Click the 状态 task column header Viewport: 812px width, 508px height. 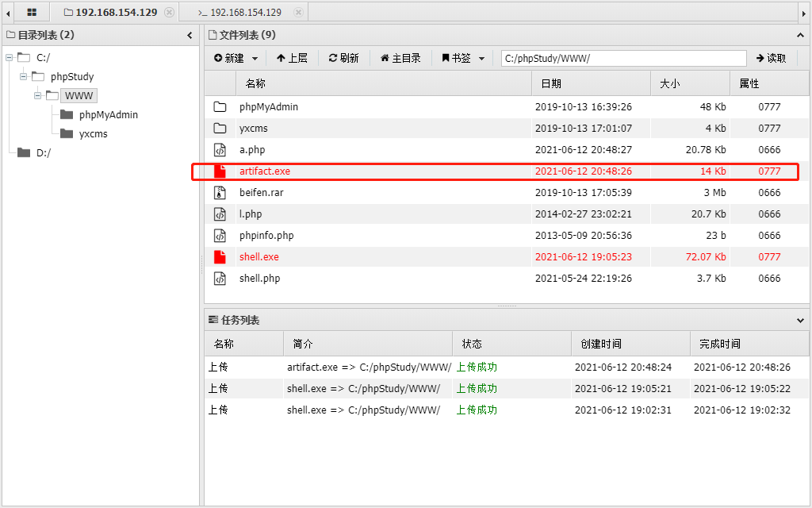511,344
